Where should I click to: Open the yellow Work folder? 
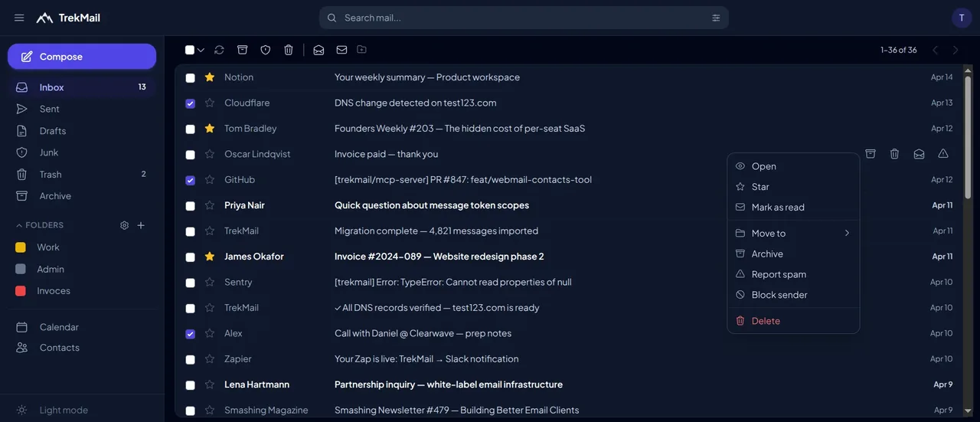point(82,247)
